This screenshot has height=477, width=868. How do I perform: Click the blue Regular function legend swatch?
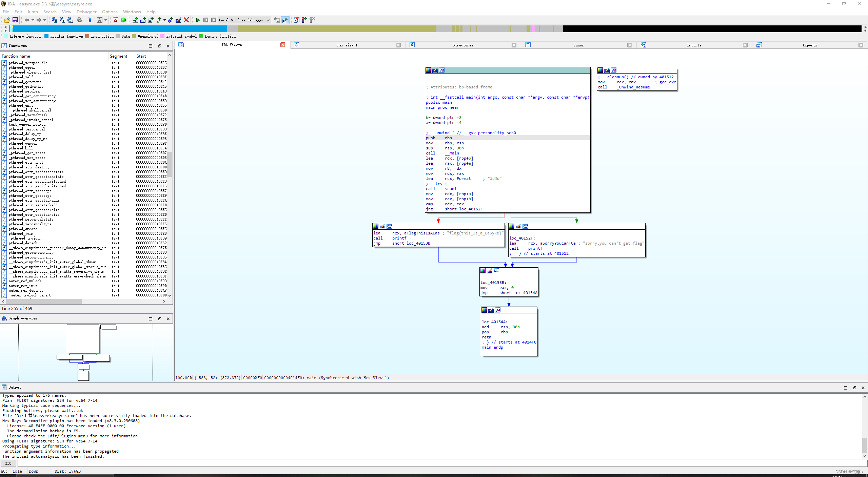tap(46, 36)
